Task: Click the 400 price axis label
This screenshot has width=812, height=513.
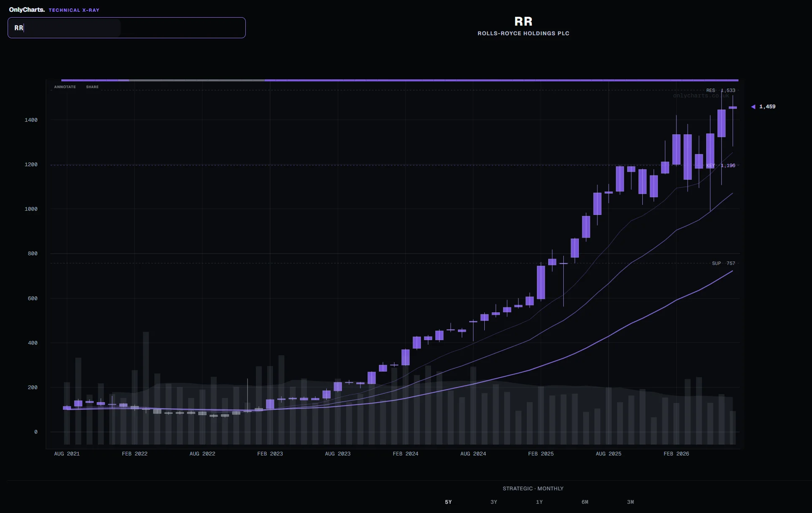Action: pyautogui.click(x=33, y=343)
